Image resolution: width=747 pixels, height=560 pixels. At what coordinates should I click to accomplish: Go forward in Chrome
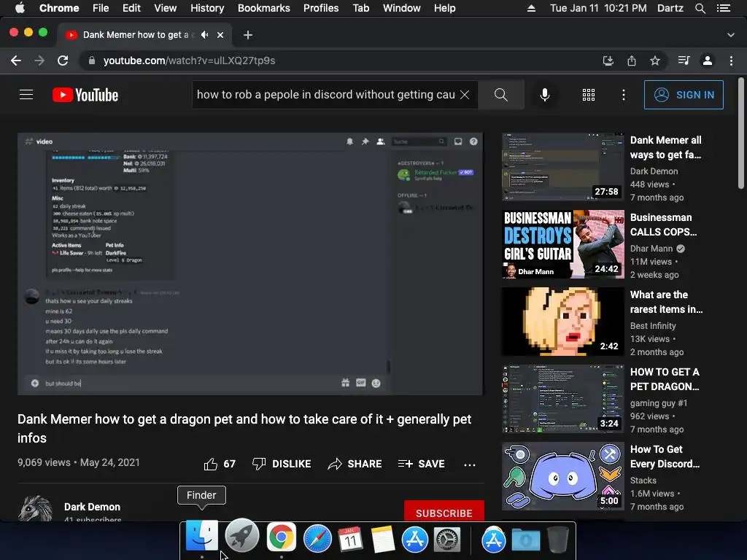coord(39,61)
